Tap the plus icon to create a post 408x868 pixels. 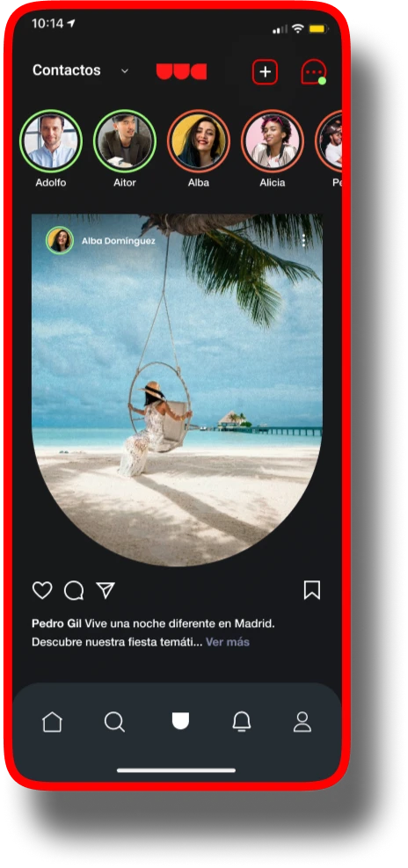coord(265,72)
